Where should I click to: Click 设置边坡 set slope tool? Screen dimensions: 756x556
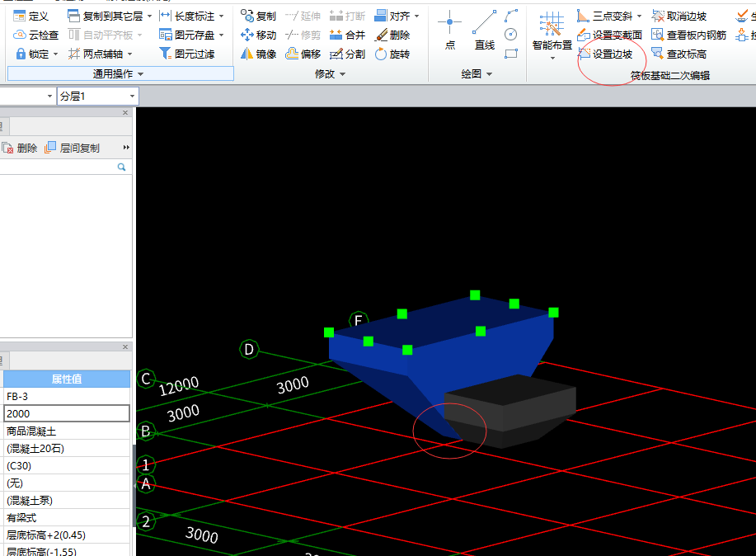click(x=605, y=54)
